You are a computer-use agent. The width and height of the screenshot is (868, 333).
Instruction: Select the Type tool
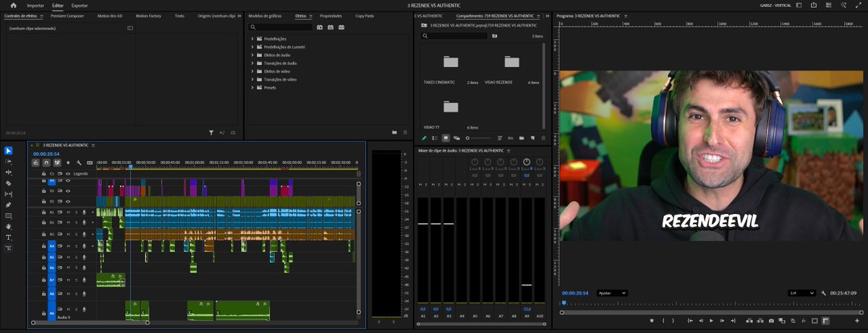coord(9,237)
